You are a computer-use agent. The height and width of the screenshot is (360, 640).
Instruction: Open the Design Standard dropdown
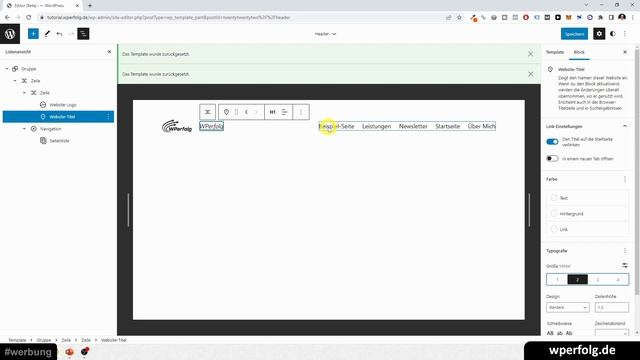[568, 307]
